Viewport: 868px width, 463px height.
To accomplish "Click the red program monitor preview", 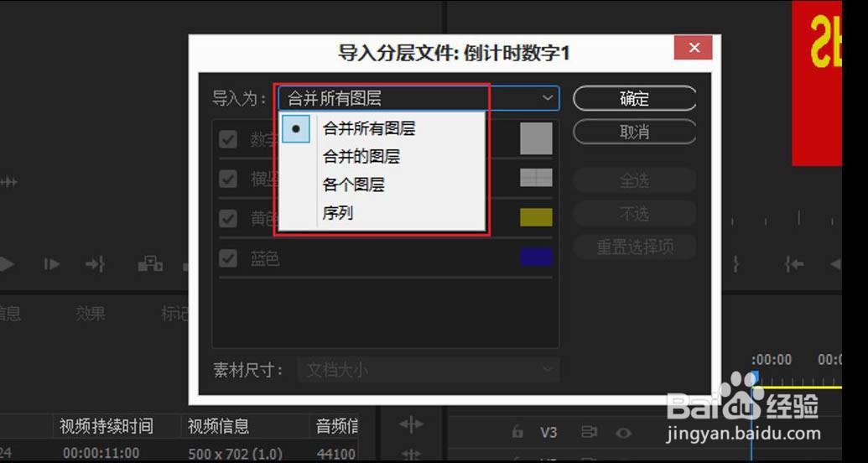I will 817,84.
